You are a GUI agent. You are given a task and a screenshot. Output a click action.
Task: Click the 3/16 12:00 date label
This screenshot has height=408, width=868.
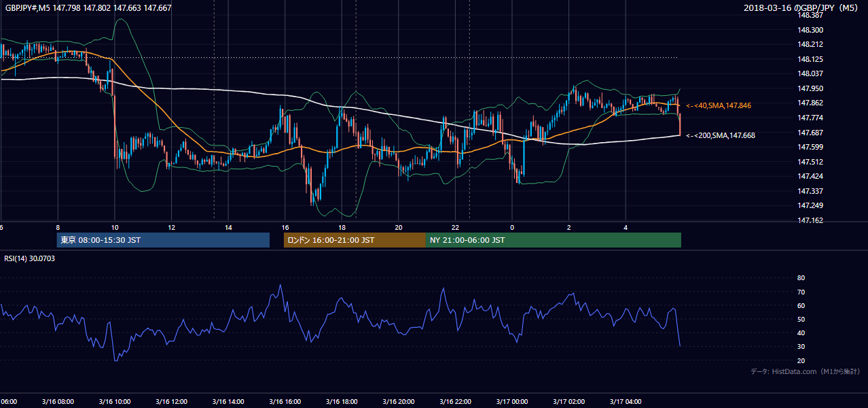[172, 401]
